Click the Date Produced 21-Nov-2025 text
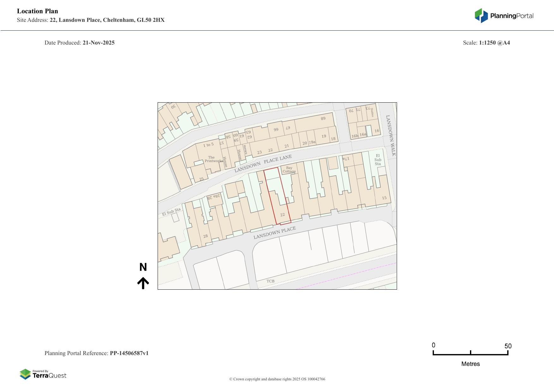Image resolution: width=554 pixels, height=392 pixels. 80,42
